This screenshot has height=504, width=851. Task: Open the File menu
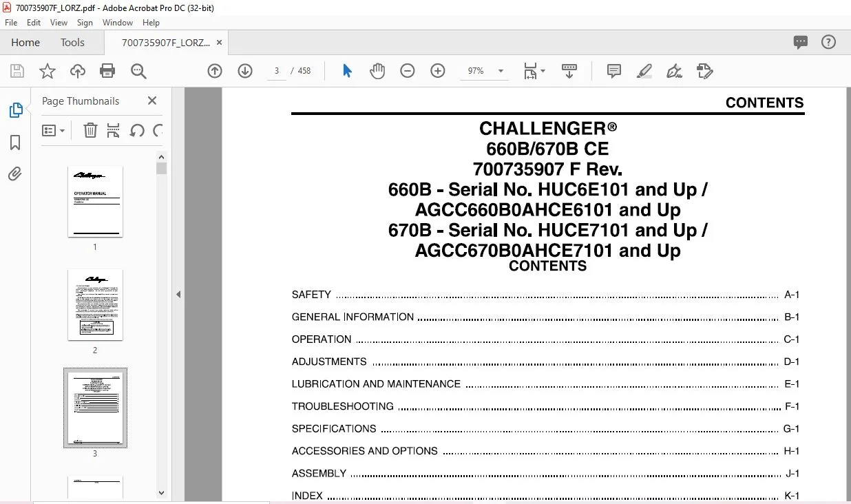11,23
